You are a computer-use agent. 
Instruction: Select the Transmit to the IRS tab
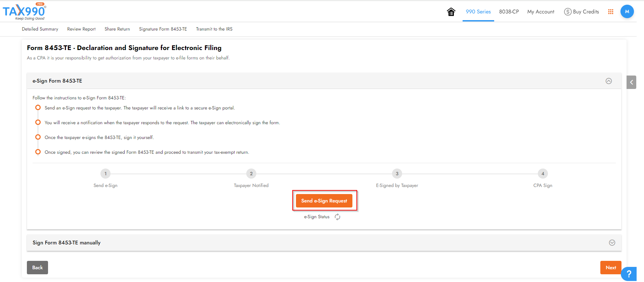[x=214, y=29]
